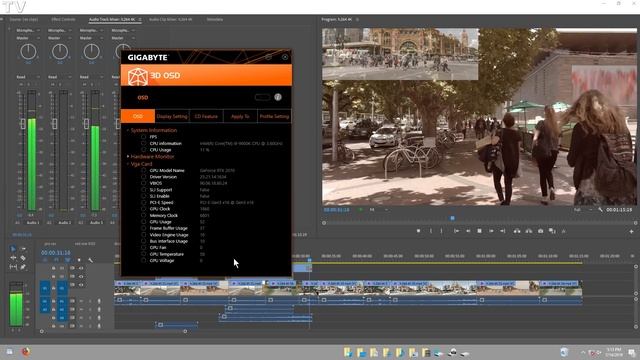Open timeline display settings wrench
This screenshot has height=360, width=640.
point(90,260)
